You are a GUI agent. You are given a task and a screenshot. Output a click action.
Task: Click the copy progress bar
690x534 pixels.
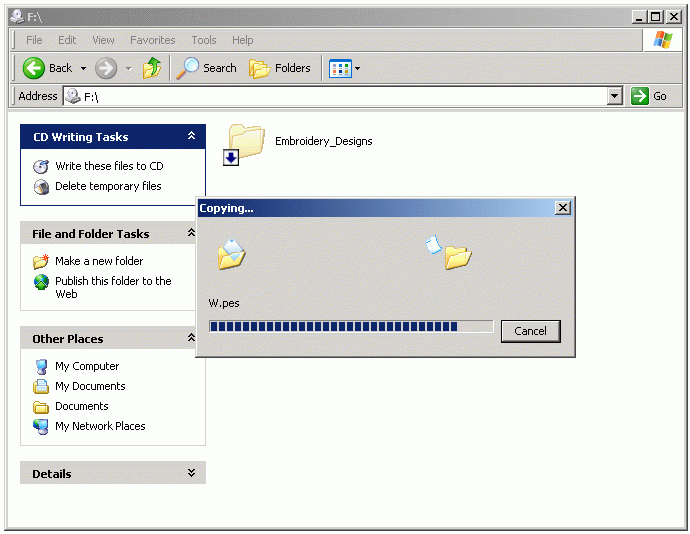pyautogui.click(x=350, y=326)
